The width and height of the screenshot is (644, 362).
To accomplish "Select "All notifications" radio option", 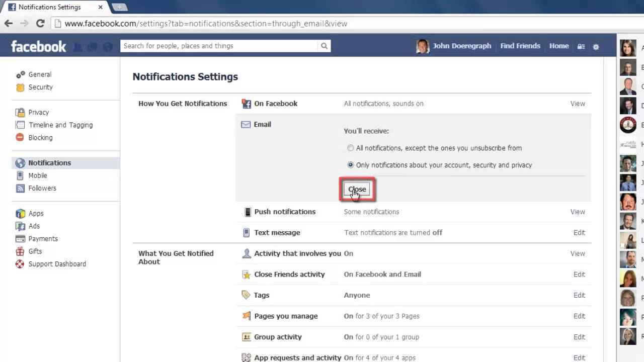I will point(351,148).
